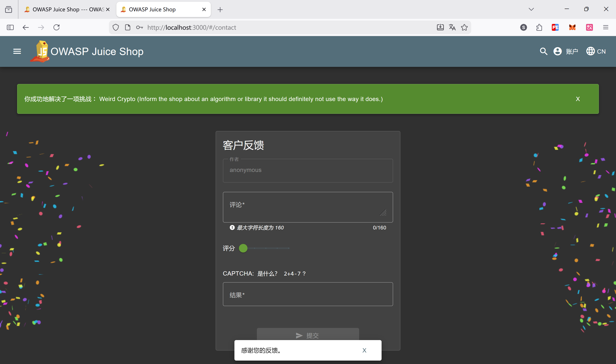View downloads in the browser toolbar

[x=440, y=27]
